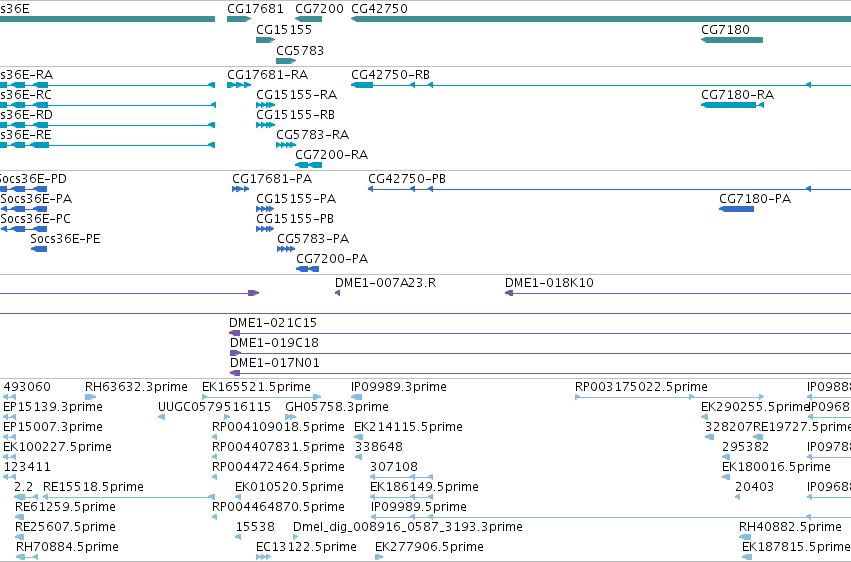The height and width of the screenshot is (562, 851).
Task: Open EST RP004407831.5prime
Action: [x=278, y=448]
